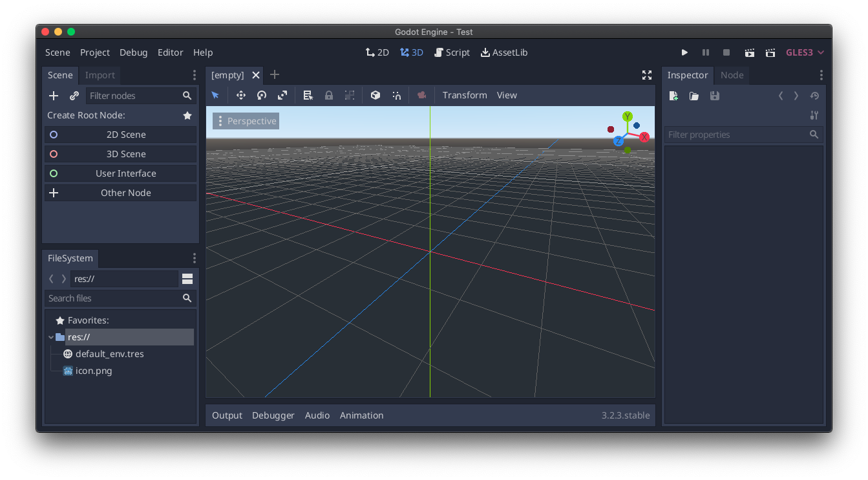Play the project
The height and width of the screenshot is (480, 868).
pyautogui.click(x=684, y=52)
